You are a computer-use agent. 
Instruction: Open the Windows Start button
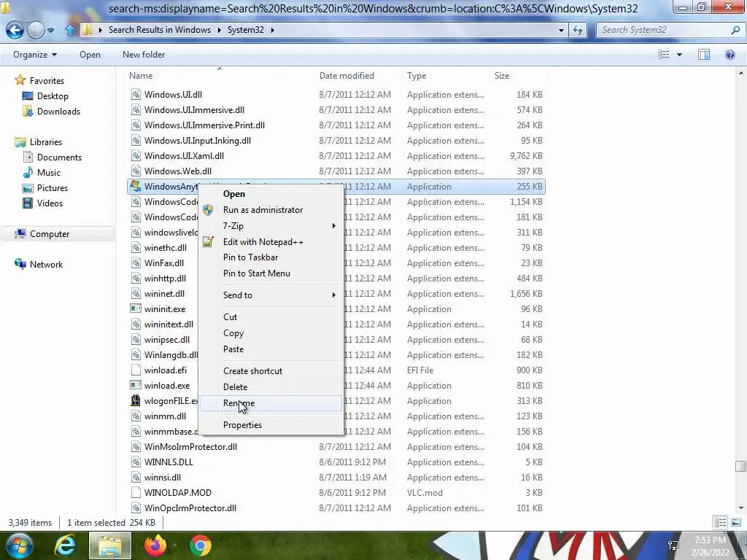[19, 545]
